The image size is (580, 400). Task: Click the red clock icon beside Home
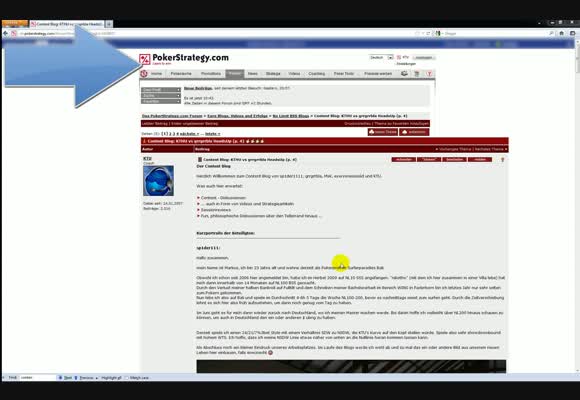tap(144, 74)
